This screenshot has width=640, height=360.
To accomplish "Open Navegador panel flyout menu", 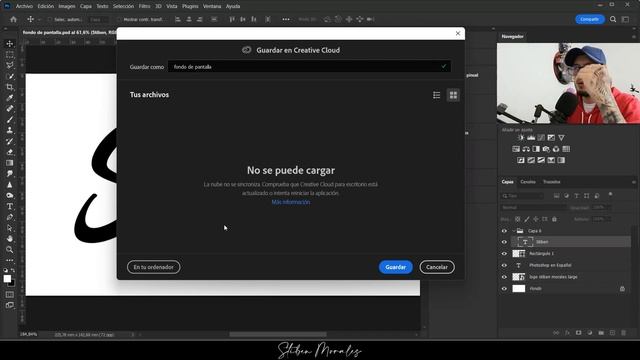I will [634, 37].
